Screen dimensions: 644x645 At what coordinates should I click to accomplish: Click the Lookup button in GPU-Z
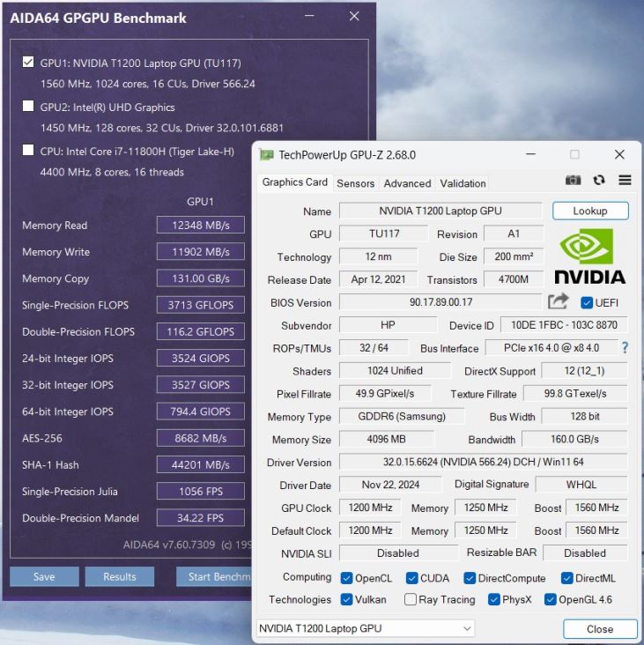590,211
